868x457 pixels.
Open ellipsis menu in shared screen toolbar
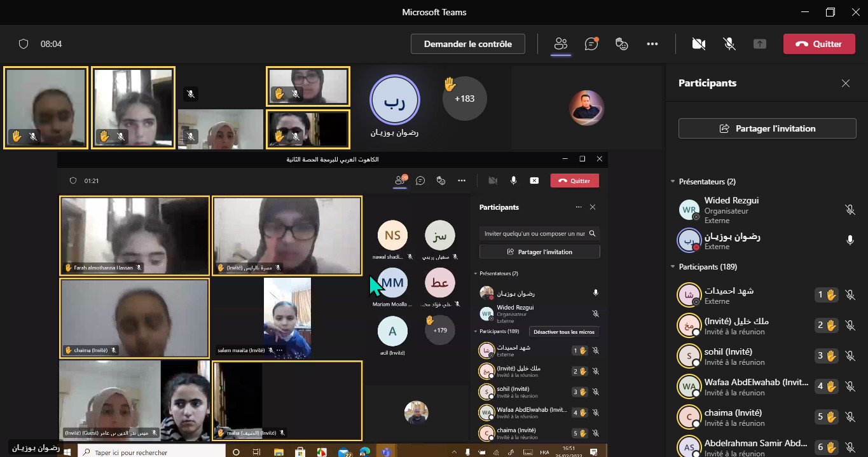pos(462,181)
